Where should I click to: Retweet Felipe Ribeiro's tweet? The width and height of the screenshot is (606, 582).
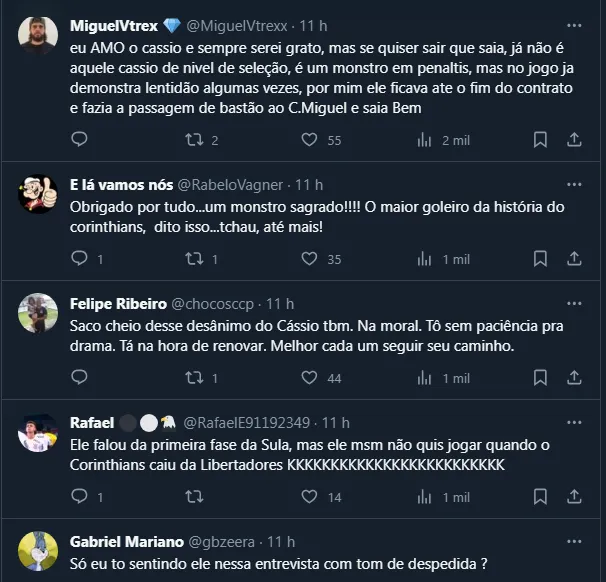197,378
